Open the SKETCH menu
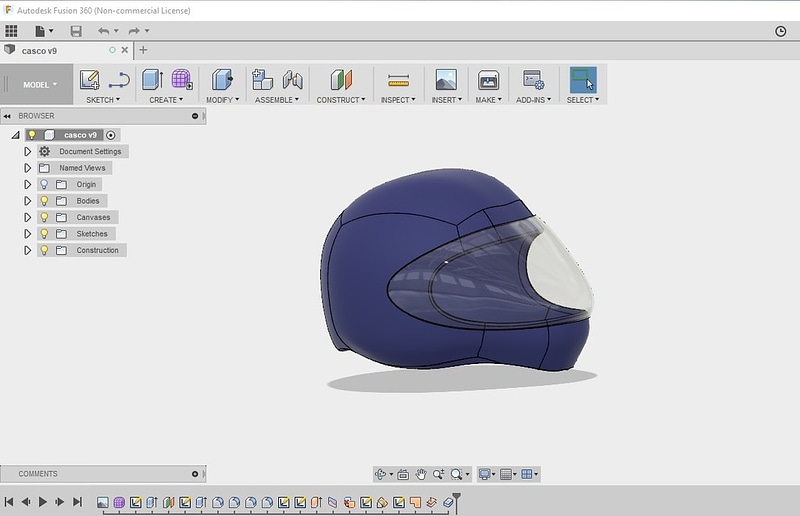Screen dimensions: 800x516 (103, 100)
